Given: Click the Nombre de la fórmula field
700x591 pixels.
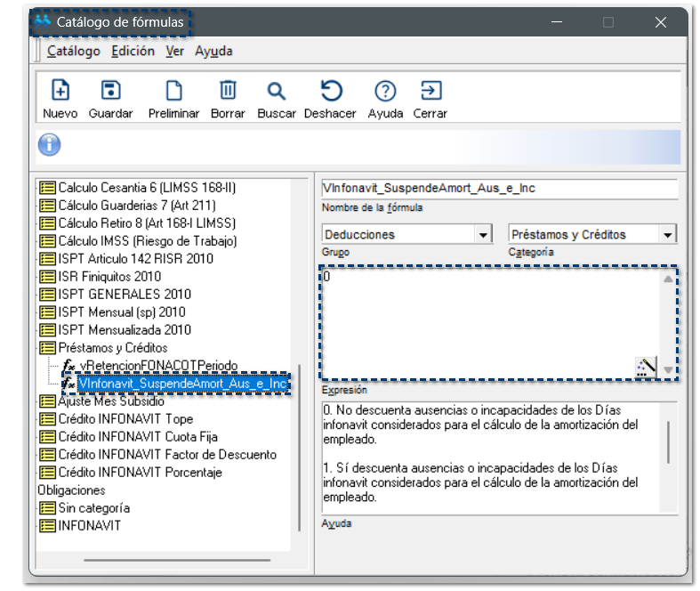Looking at the screenshot, I should (498, 189).
